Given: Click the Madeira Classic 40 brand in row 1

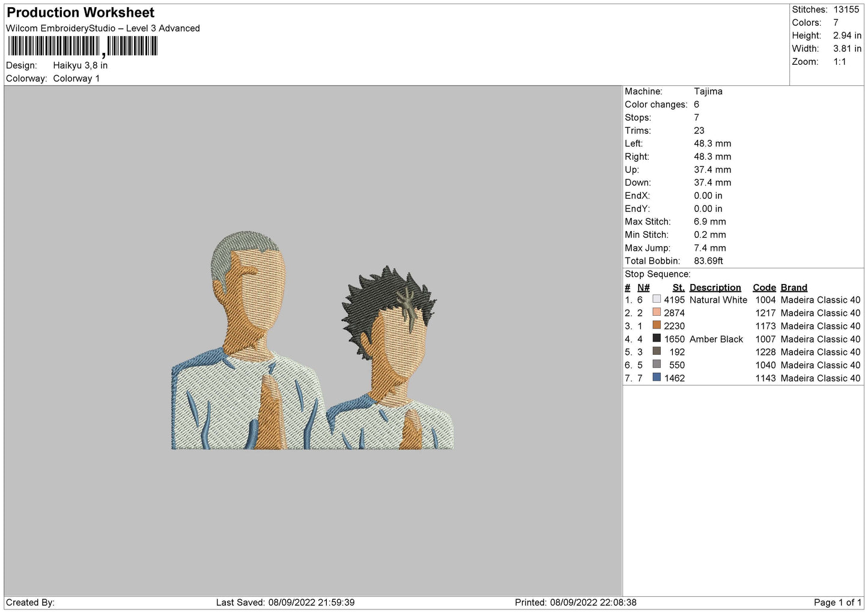Looking at the screenshot, I should pos(821,300).
